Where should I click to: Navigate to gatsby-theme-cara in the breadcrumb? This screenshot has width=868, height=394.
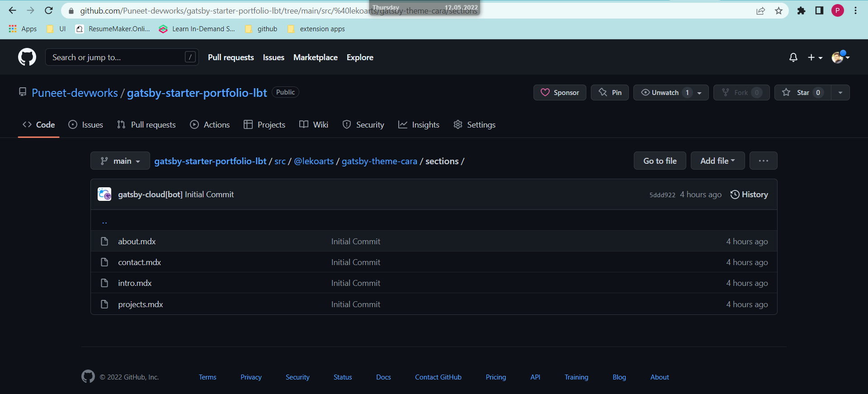click(x=379, y=161)
